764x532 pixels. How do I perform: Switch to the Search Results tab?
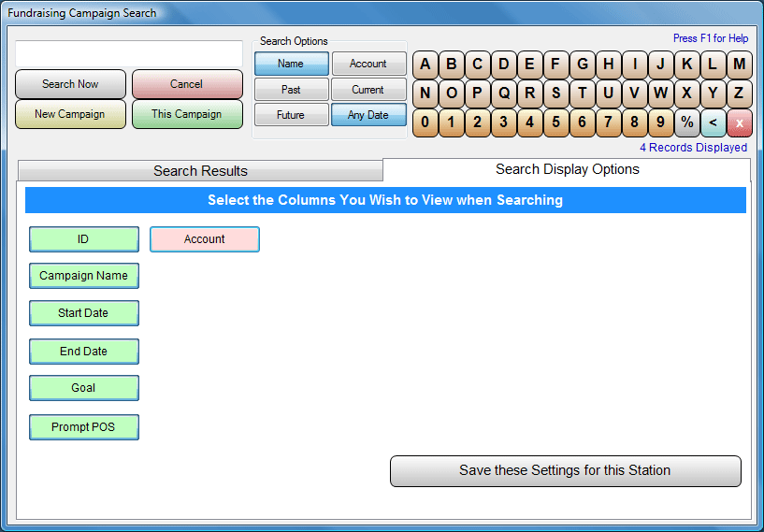[x=200, y=171]
